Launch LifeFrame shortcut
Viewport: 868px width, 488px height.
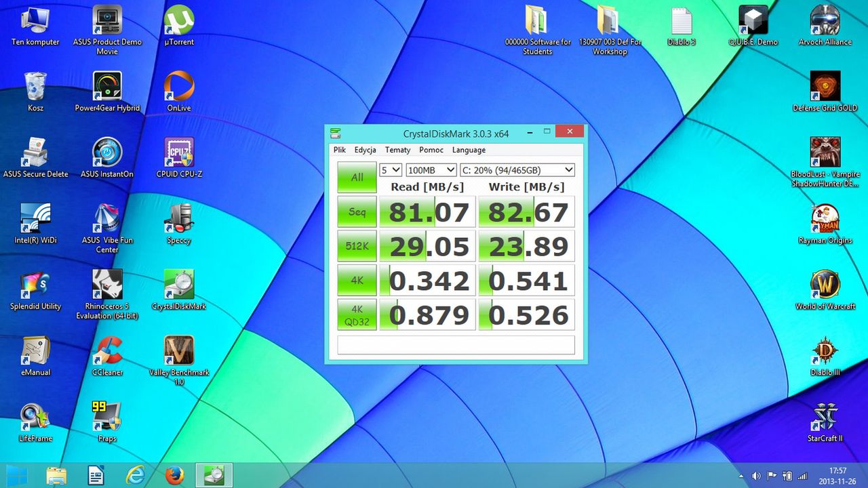point(35,422)
